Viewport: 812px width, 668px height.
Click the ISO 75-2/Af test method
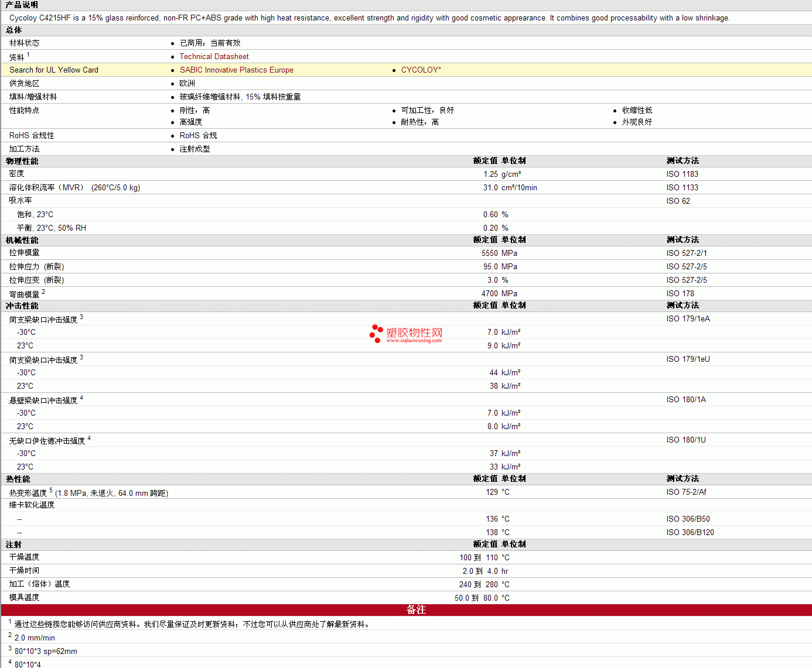coord(686,492)
